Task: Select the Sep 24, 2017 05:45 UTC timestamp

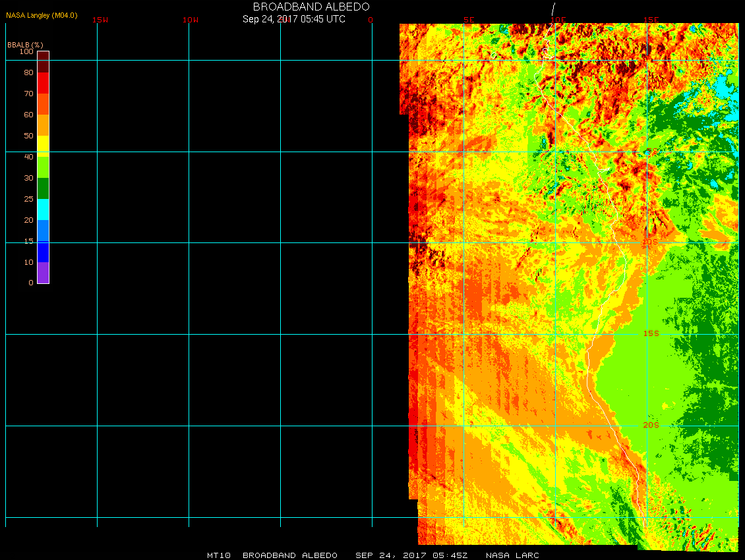Action: pos(294,19)
